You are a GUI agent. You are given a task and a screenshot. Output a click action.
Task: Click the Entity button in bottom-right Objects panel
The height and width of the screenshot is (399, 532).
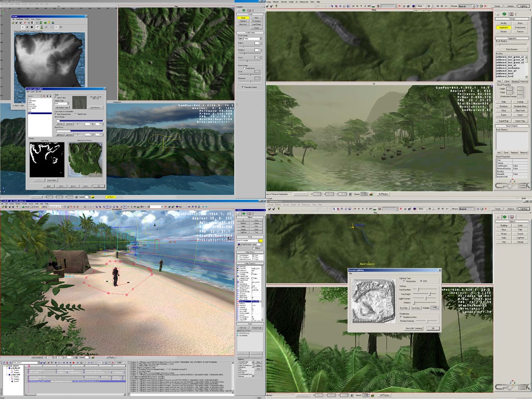(520, 225)
